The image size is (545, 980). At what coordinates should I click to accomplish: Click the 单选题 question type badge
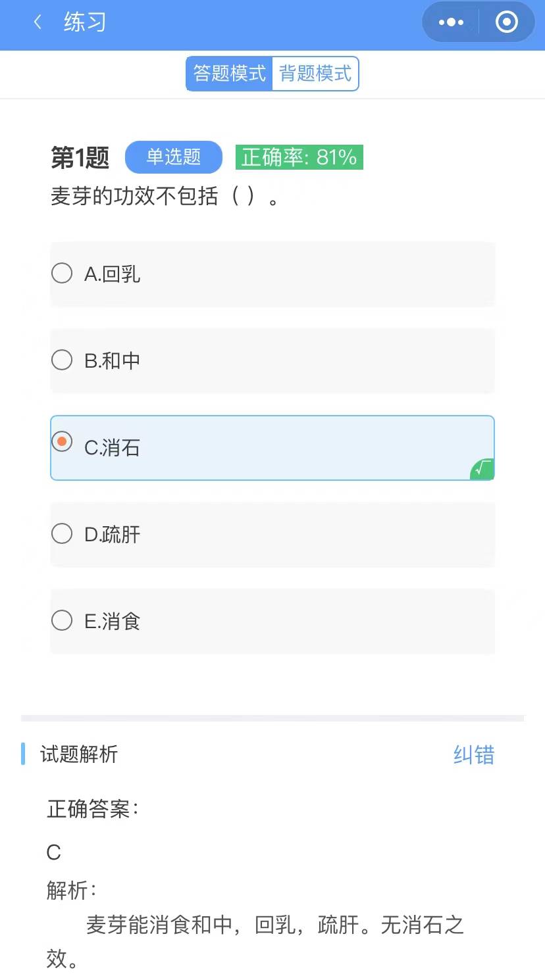[173, 157]
